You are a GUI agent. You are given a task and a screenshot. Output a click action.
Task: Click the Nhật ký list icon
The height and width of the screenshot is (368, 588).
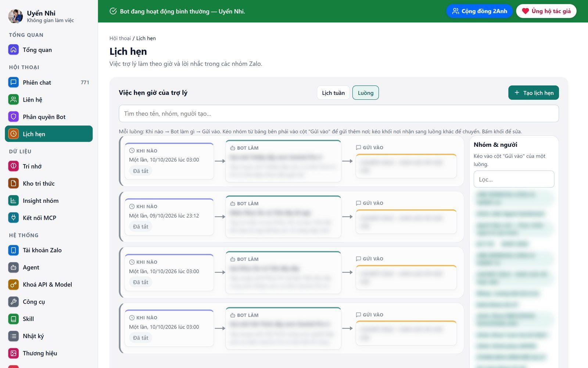click(x=14, y=336)
